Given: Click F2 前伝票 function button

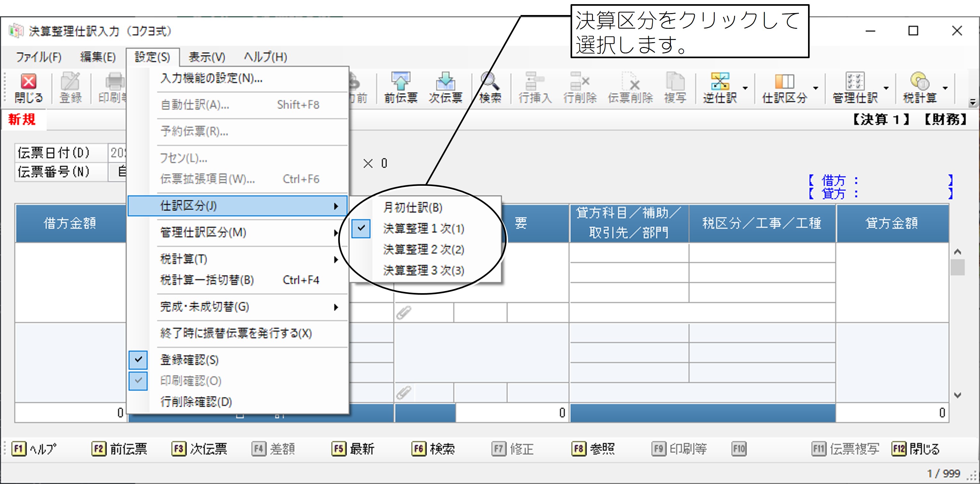Looking at the screenshot, I should (119, 449).
